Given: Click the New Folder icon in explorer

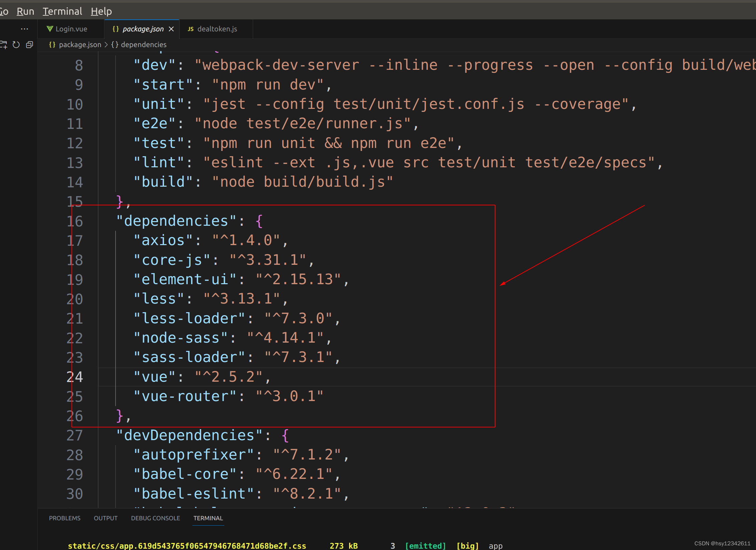Looking at the screenshot, I should pyautogui.click(x=3, y=45).
